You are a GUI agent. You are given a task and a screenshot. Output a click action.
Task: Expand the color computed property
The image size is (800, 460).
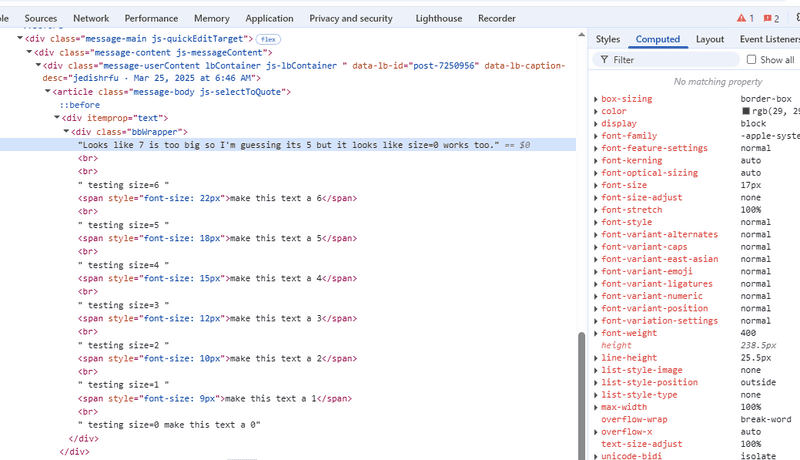595,111
